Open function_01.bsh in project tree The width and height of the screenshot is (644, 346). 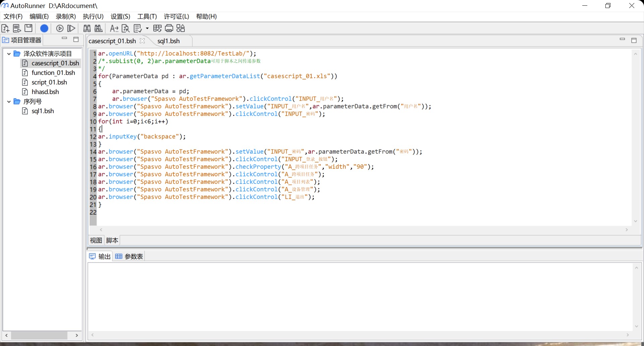[x=53, y=73]
